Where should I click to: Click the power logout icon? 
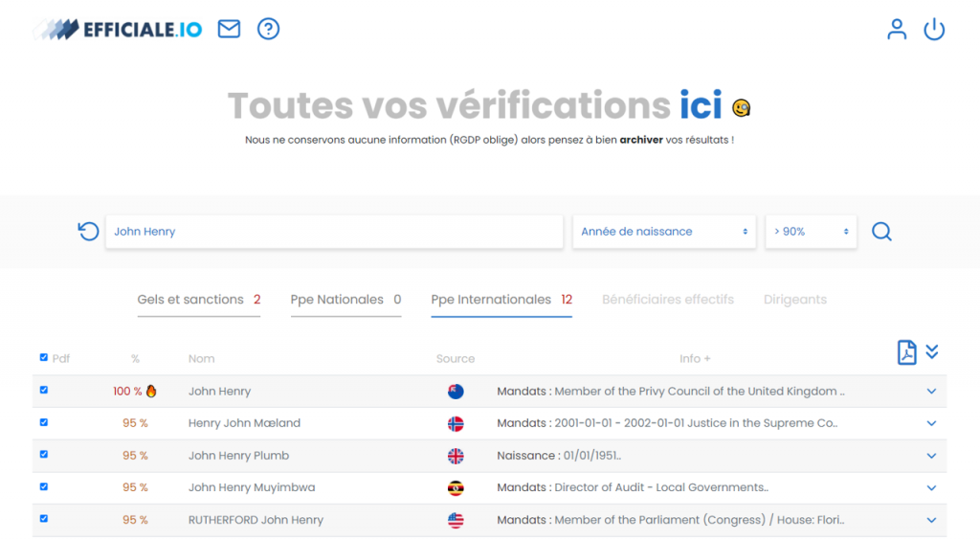click(934, 30)
